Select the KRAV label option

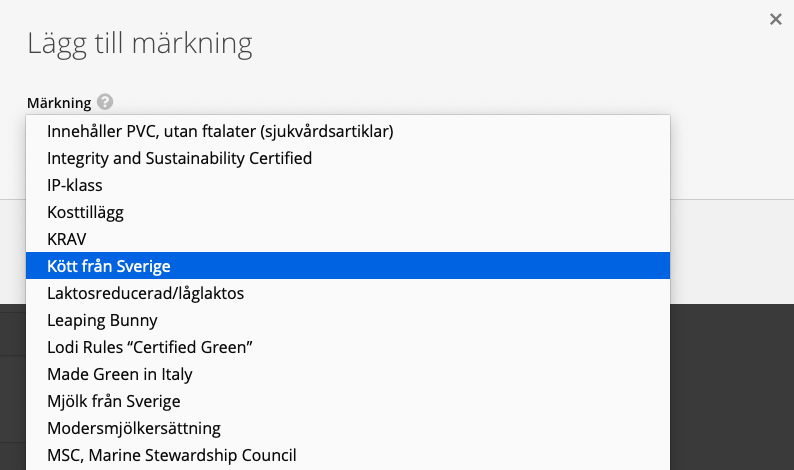(x=348, y=239)
